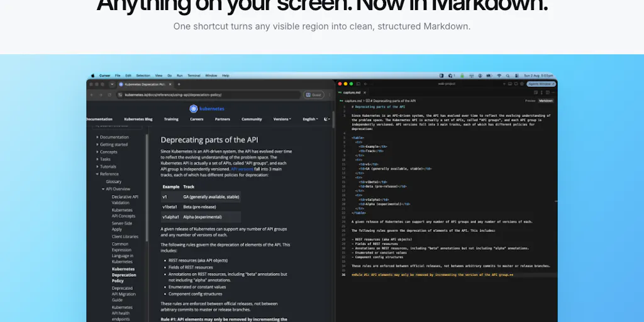Open the Edit menu

click(128, 75)
